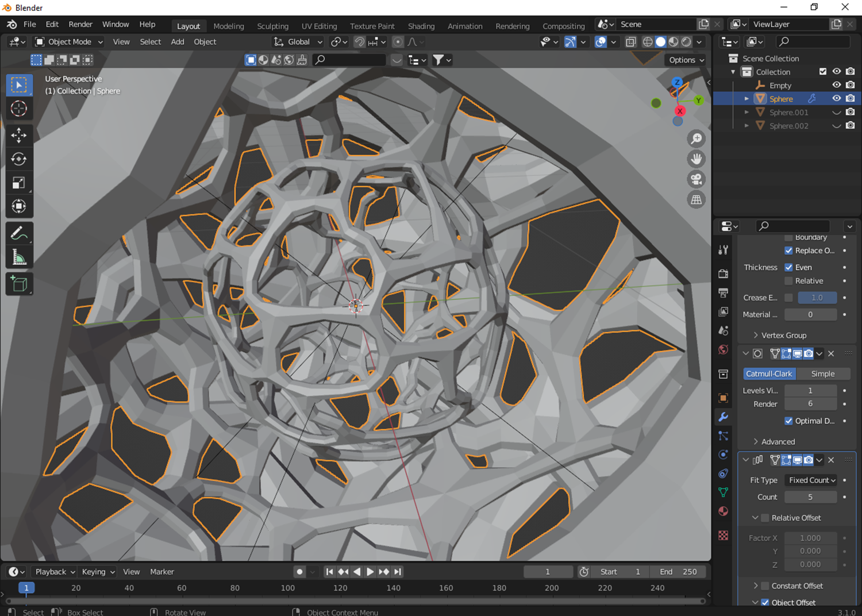Switch to Shading workspace tab
This screenshot has width=862, height=616.
point(421,26)
